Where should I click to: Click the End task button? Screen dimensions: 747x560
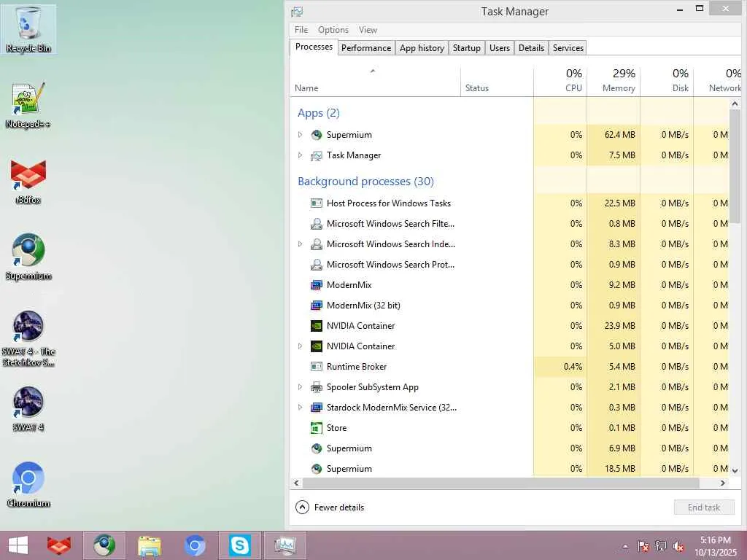click(704, 507)
